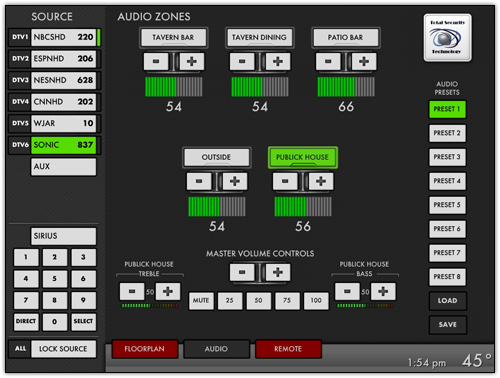Open the Floorplan tab
This screenshot has width=500, height=378.
pos(145,349)
